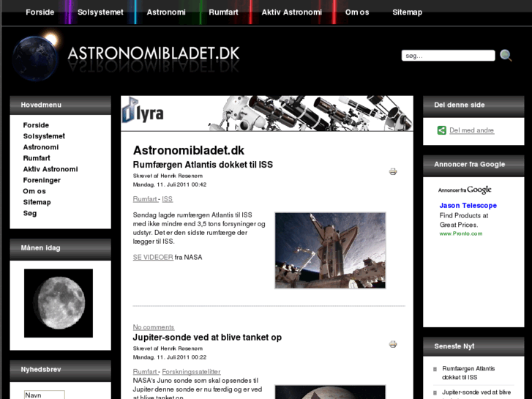Click the Del med andre link
The height and width of the screenshot is (399, 532).
click(x=471, y=130)
